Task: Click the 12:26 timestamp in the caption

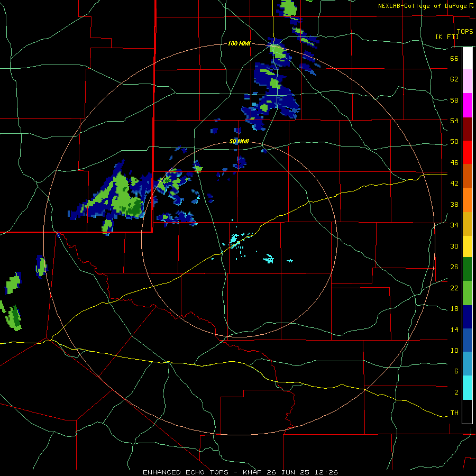Action: click(326, 472)
